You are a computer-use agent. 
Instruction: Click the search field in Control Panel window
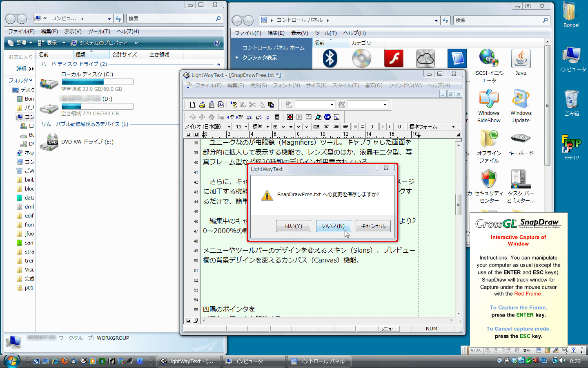tap(501, 20)
